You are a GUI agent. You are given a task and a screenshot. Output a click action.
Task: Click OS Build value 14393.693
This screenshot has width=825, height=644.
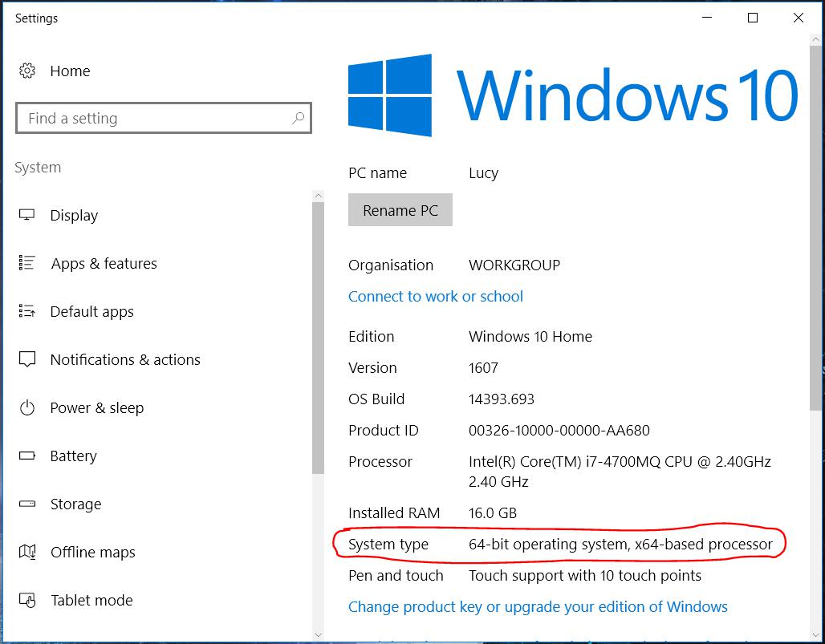tap(502, 399)
